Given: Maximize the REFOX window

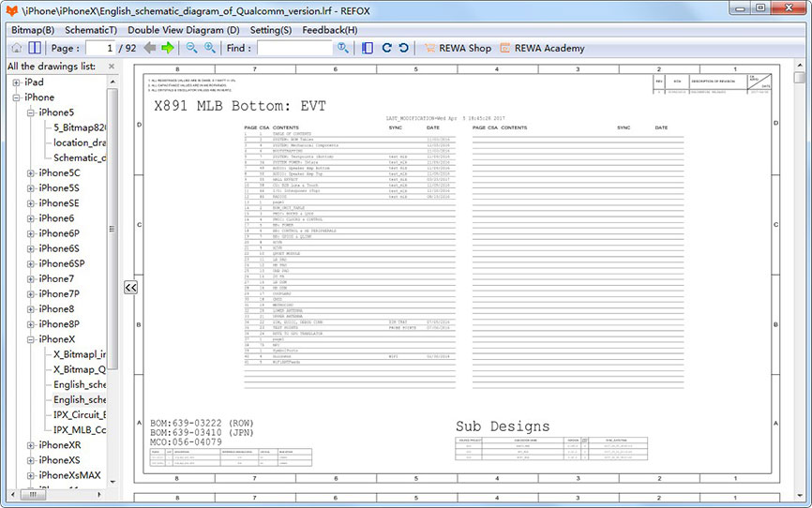Looking at the screenshot, I should 760,7.
